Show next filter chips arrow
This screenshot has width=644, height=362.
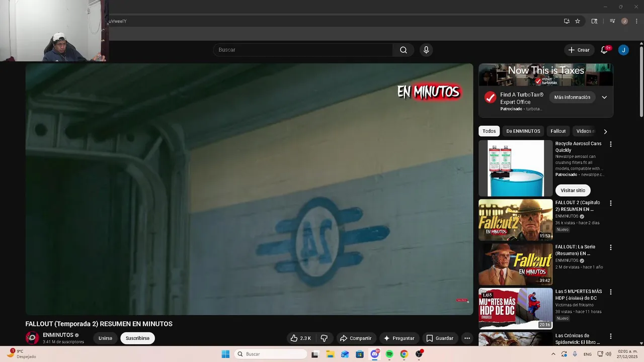(605, 131)
